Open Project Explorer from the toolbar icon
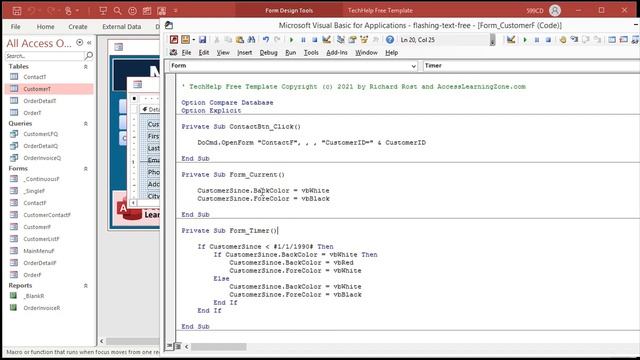 341,40
